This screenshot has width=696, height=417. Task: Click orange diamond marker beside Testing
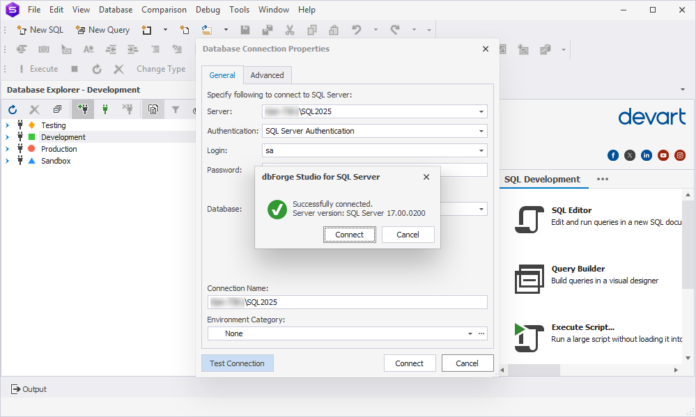click(32, 125)
